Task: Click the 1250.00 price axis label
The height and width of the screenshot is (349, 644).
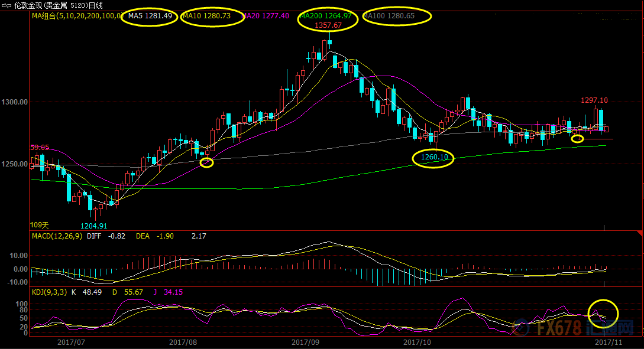Action: click(15, 164)
